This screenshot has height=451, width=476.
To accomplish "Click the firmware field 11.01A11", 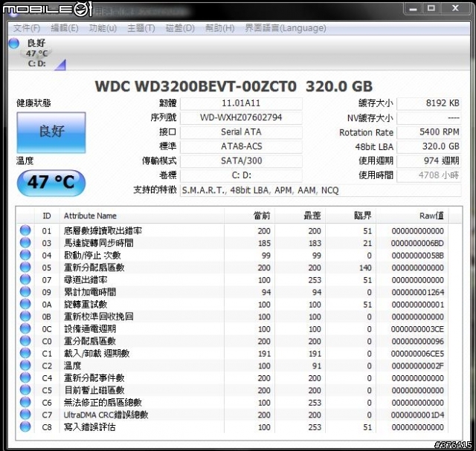I will (241, 103).
